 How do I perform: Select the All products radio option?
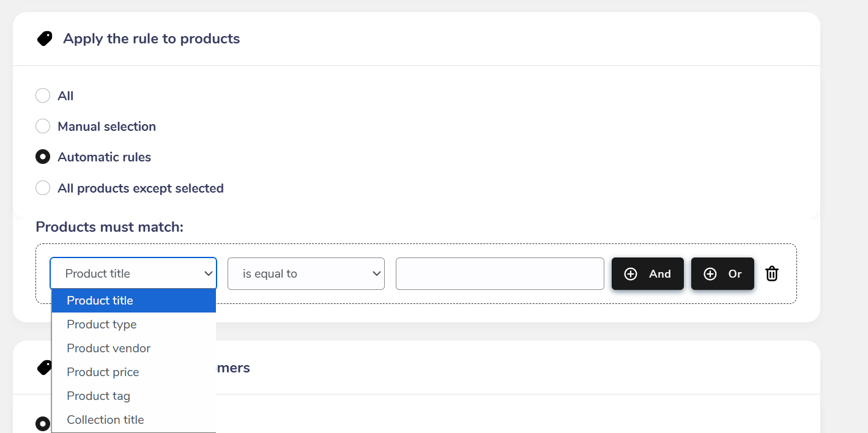(43, 96)
